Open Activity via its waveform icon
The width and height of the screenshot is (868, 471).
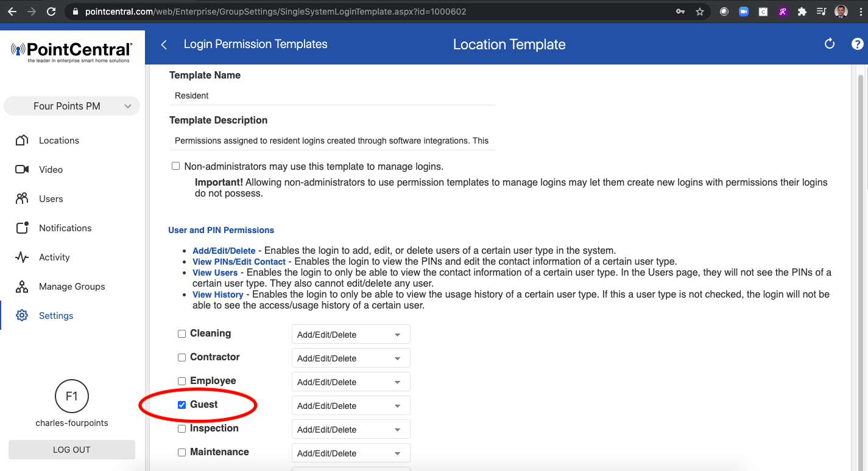pyautogui.click(x=21, y=257)
